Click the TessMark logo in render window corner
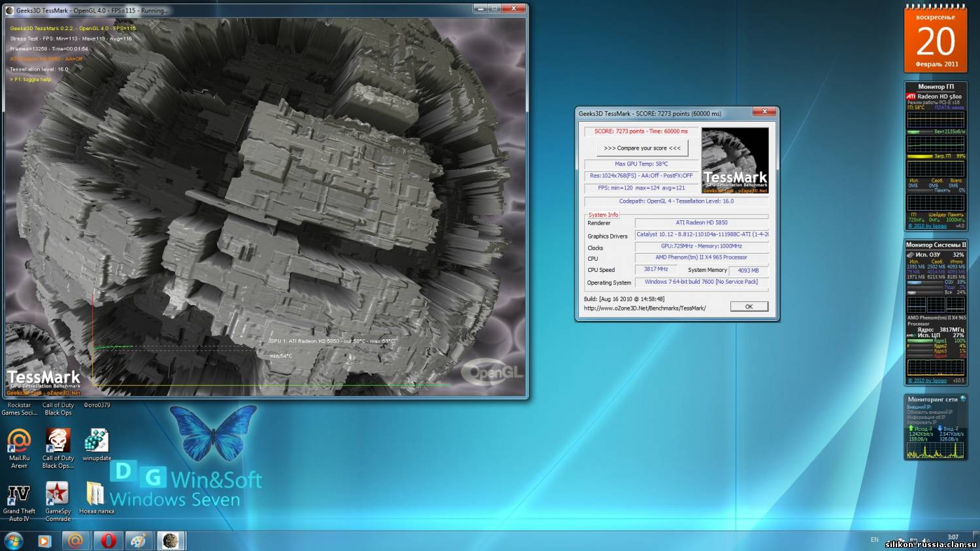The image size is (980, 551). [x=44, y=381]
